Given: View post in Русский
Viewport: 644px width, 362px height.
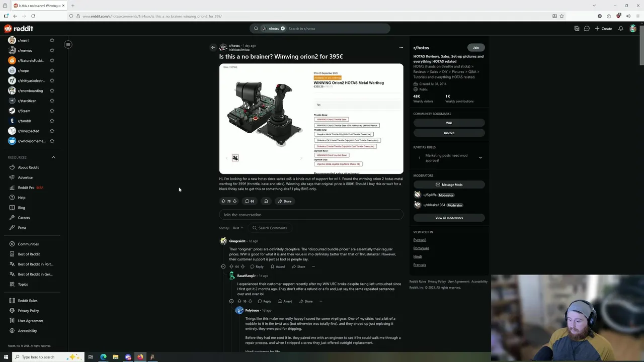Looking at the screenshot, I should (420, 240).
